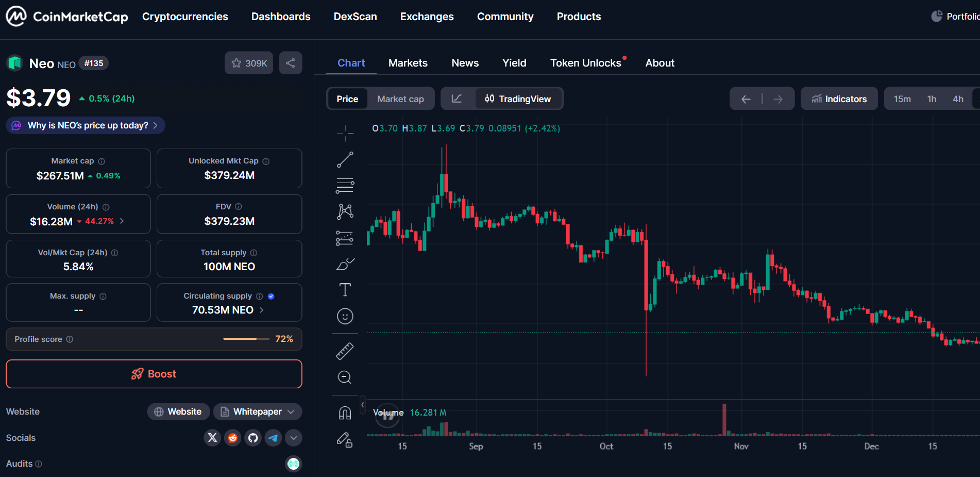The width and height of the screenshot is (980, 477).
Task: Open the Fibonacci retracement tool
Action: tap(345, 186)
